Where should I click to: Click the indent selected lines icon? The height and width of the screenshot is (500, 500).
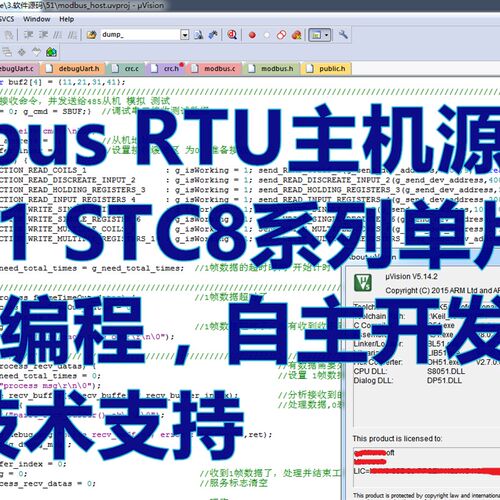click(28, 35)
